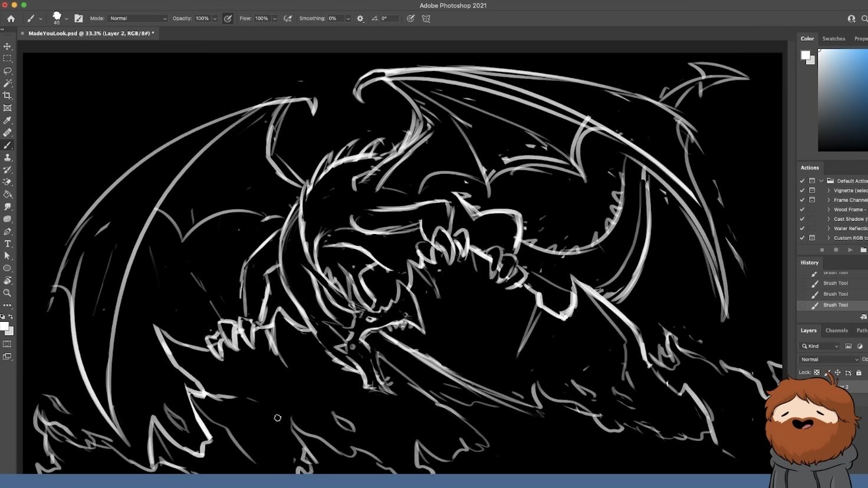Select the Zoom tool
Image resolution: width=868 pixels, height=488 pixels.
7,293
